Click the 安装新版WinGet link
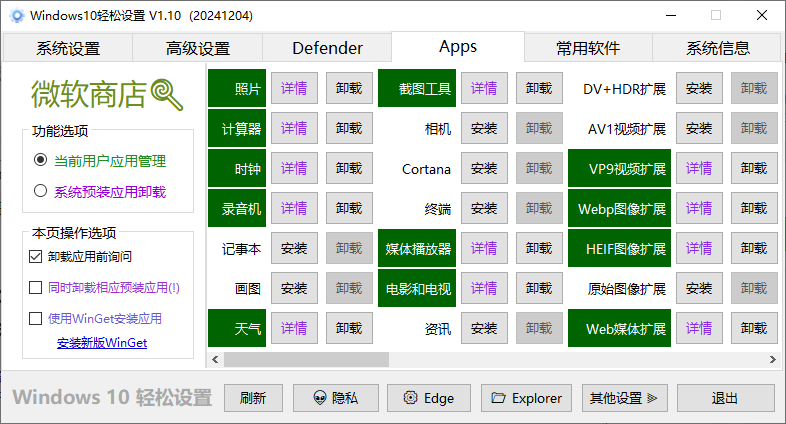Image resolution: width=786 pixels, height=424 pixels. pos(102,343)
